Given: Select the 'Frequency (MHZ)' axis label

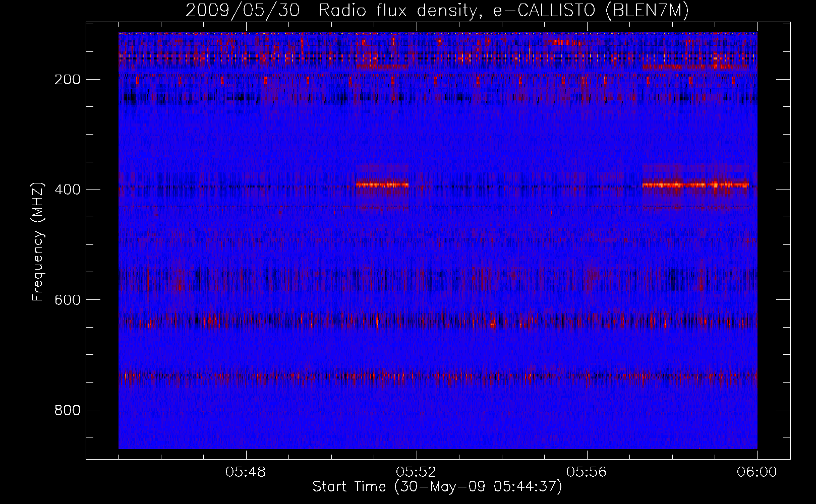Looking at the screenshot, I should [x=38, y=241].
